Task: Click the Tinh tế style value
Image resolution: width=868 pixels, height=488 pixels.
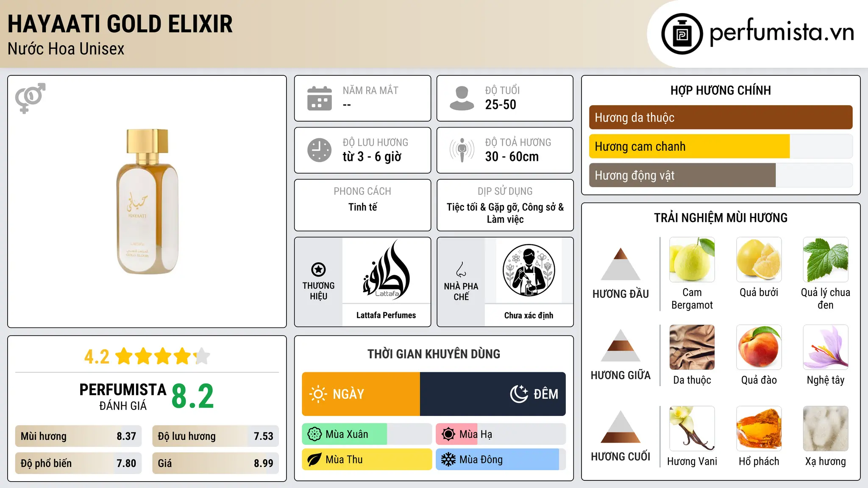Action: tap(362, 207)
